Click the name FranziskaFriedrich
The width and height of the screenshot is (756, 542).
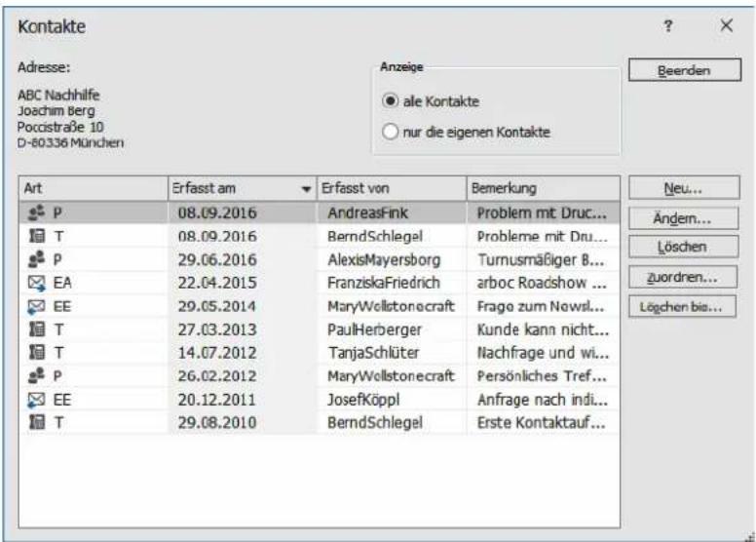click(384, 283)
